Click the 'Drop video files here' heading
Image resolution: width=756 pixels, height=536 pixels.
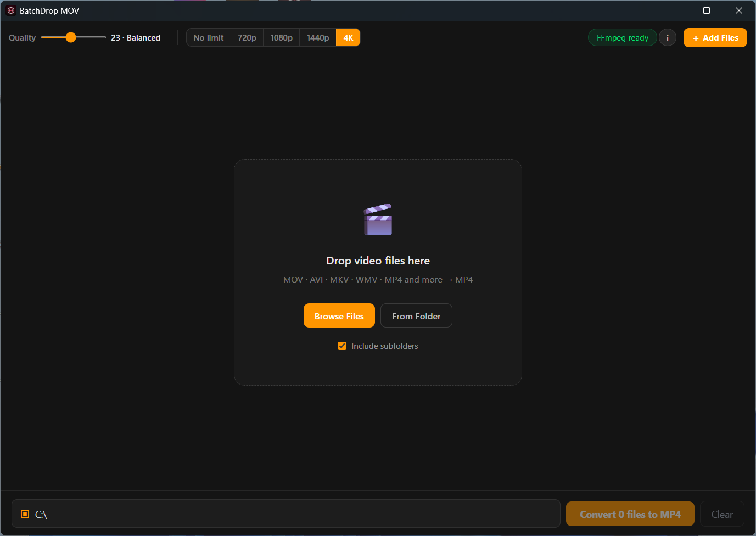tap(378, 261)
